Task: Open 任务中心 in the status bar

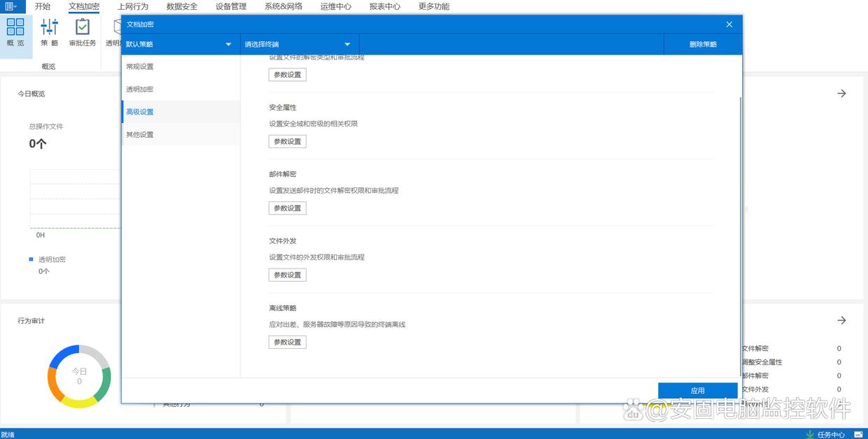Action: point(825,434)
